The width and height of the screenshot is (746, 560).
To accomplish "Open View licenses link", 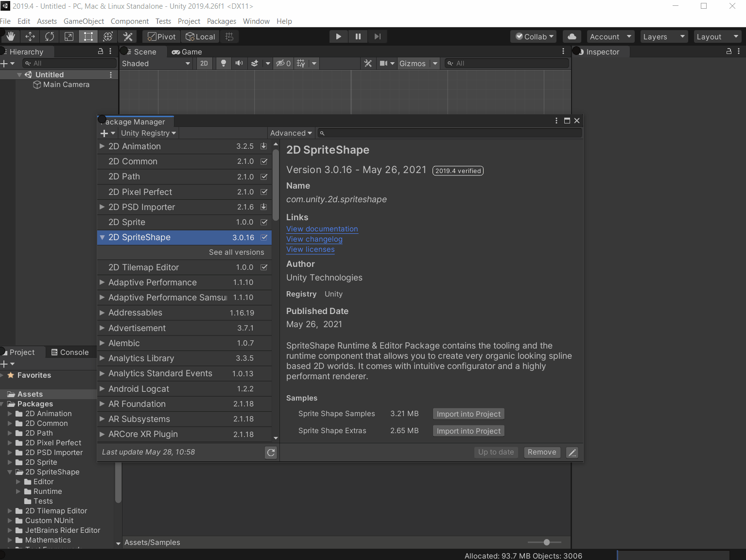I will click(x=310, y=249).
